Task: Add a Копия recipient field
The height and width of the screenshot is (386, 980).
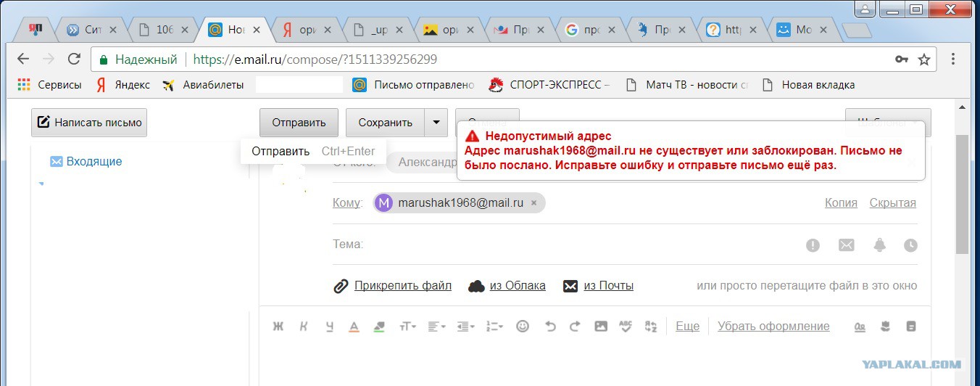Action: point(841,203)
